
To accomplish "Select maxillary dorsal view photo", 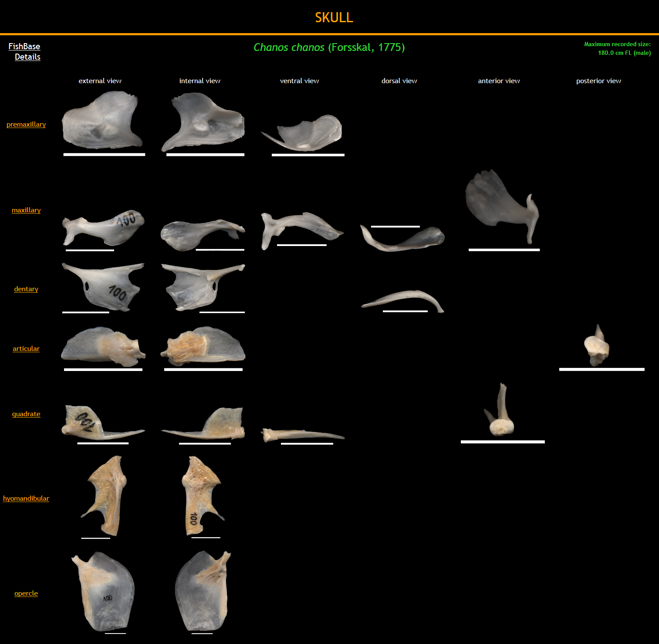I will [402, 239].
